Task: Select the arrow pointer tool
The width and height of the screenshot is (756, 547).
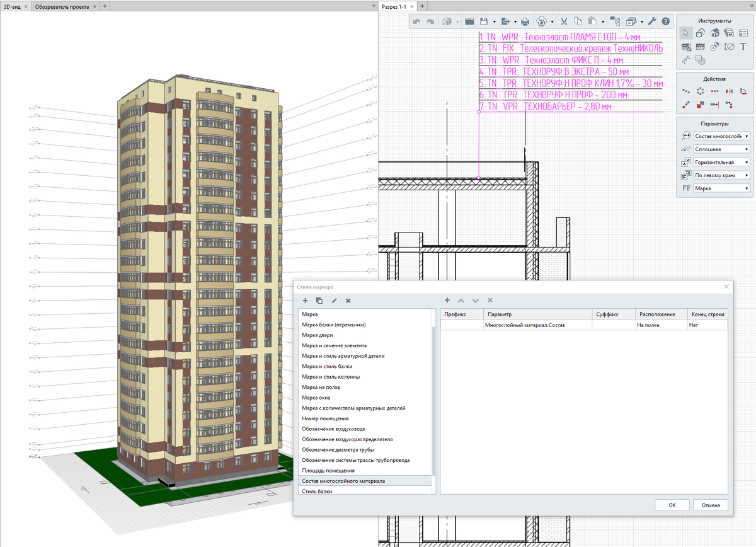Action: pyautogui.click(x=686, y=33)
